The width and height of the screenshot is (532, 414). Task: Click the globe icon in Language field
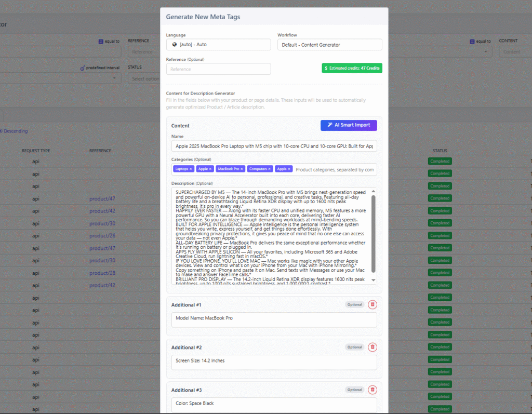[x=175, y=45]
